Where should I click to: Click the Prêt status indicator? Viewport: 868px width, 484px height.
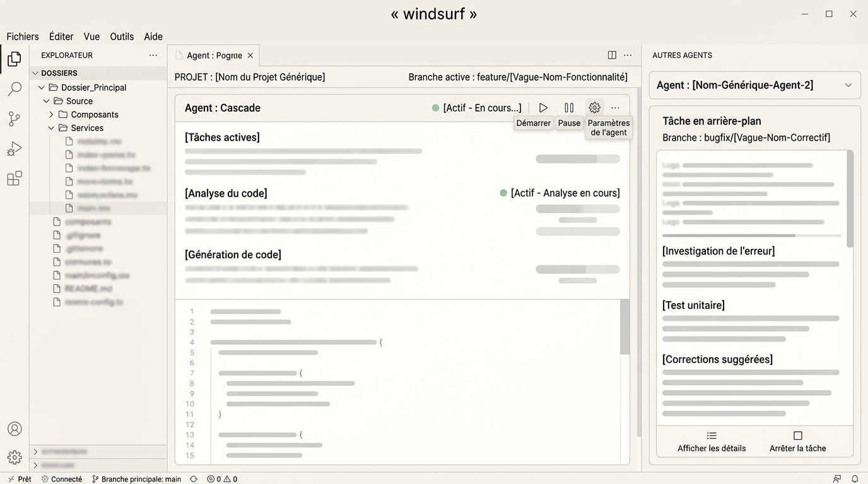click(x=20, y=479)
